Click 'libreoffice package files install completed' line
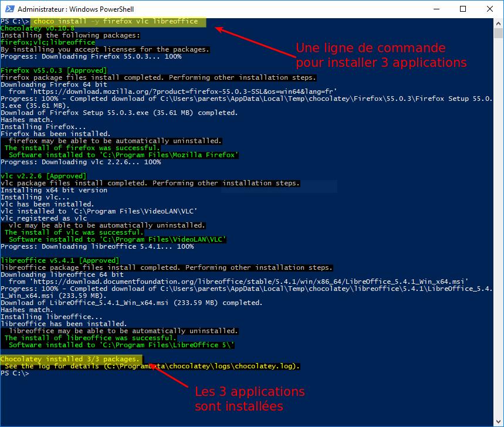 [167, 268]
